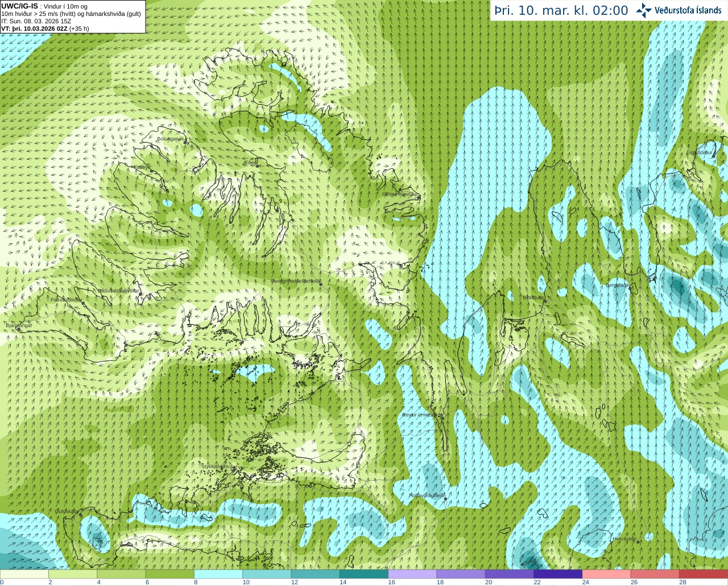Click the 22–24 m/s dark purple legend swatch

click(558, 574)
